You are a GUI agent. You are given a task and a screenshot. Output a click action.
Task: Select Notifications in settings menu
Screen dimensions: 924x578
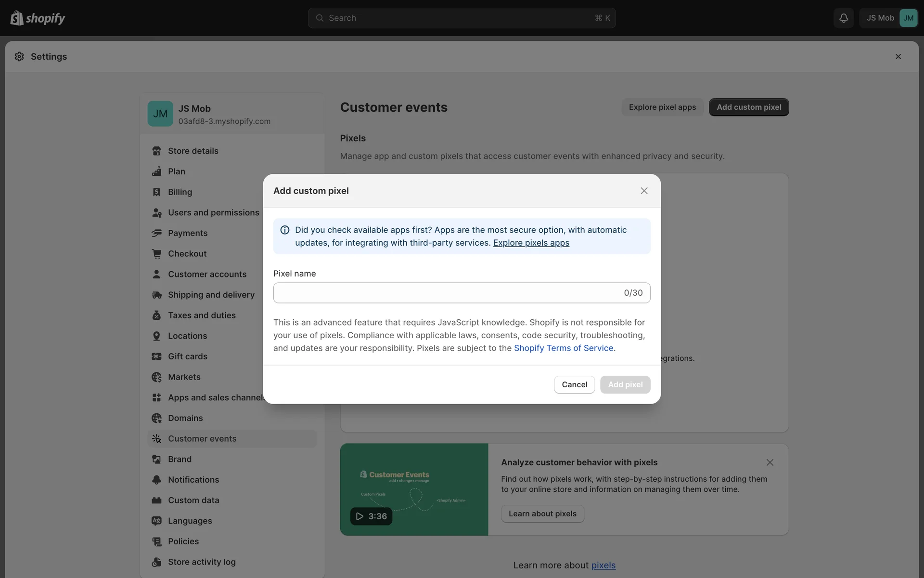tap(193, 480)
